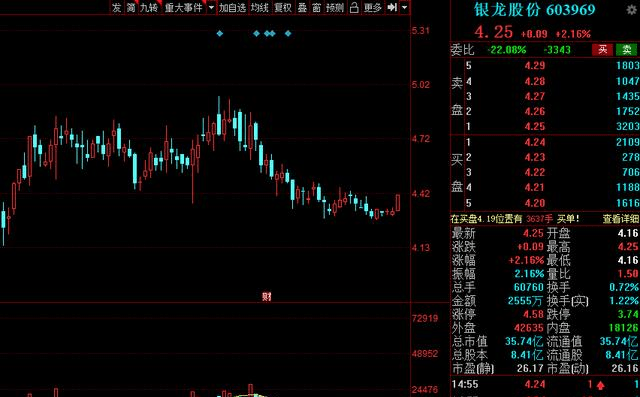Click the 外盘 value 42635
640x397 pixels.
coord(529,328)
